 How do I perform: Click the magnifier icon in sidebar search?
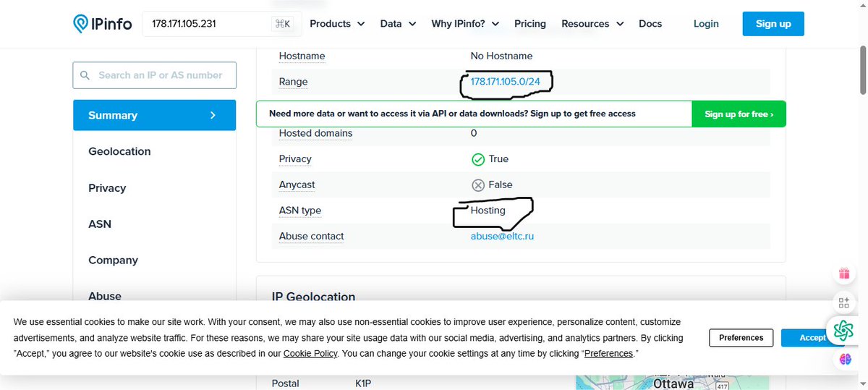tap(85, 75)
